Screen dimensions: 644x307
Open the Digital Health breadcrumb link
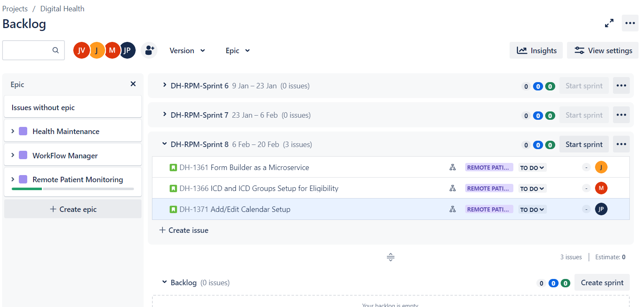coord(62,9)
